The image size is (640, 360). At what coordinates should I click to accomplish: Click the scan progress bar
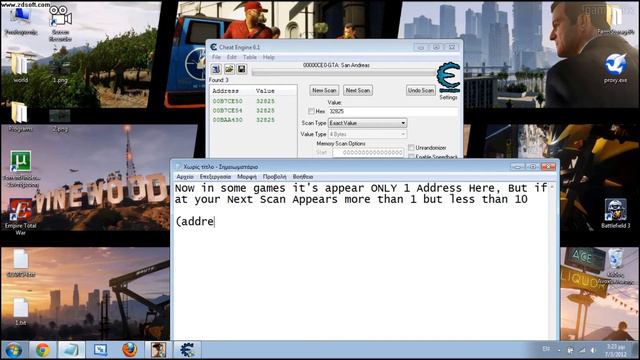(x=344, y=73)
